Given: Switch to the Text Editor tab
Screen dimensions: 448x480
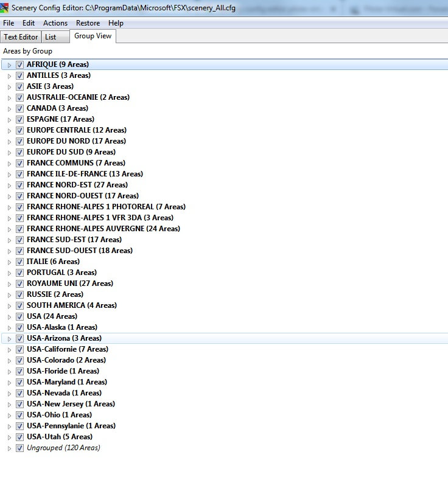Looking at the screenshot, I should [x=21, y=37].
